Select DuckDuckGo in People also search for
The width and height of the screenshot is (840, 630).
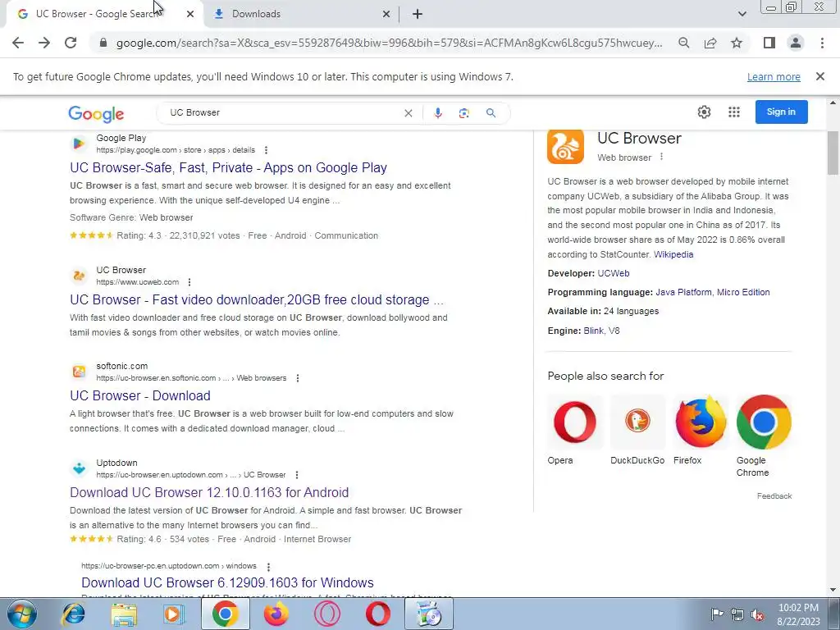pos(637,430)
